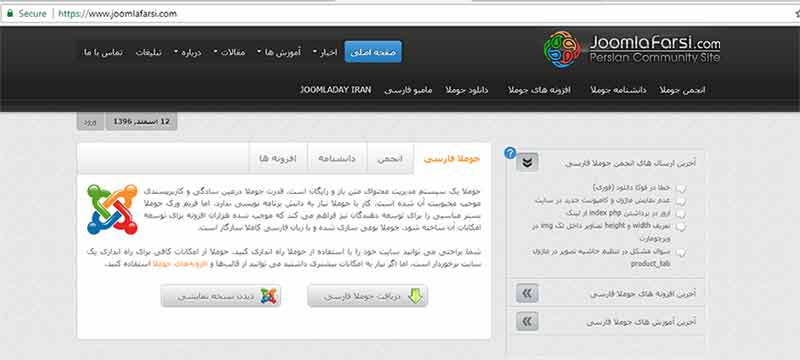The width and height of the screenshot is (800, 360).
Task: Open the JOOMLADAY IRAN menu link
Action: pyautogui.click(x=335, y=90)
